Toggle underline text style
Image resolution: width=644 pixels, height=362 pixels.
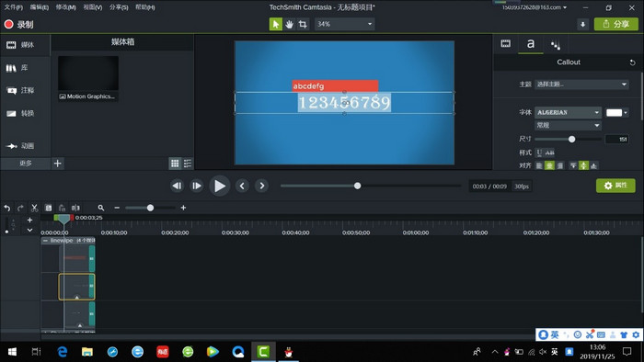(539, 153)
